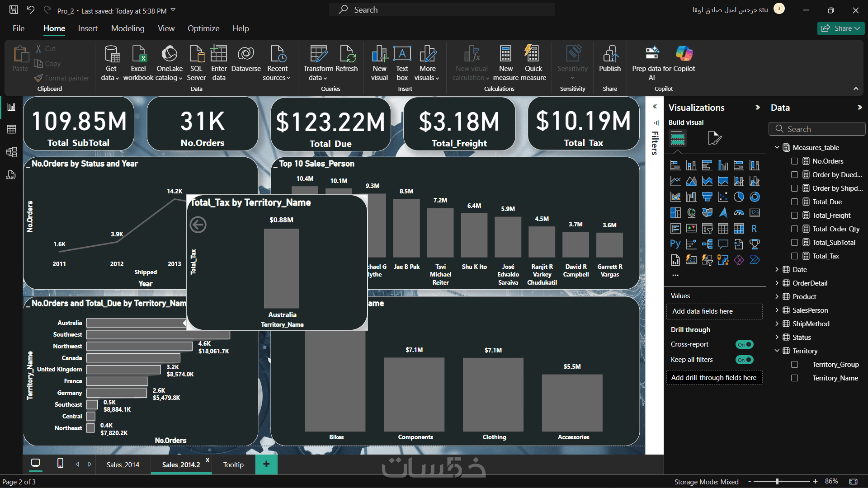Insert a Text box
This screenshot has width=868, height=488.
point(402,63)
